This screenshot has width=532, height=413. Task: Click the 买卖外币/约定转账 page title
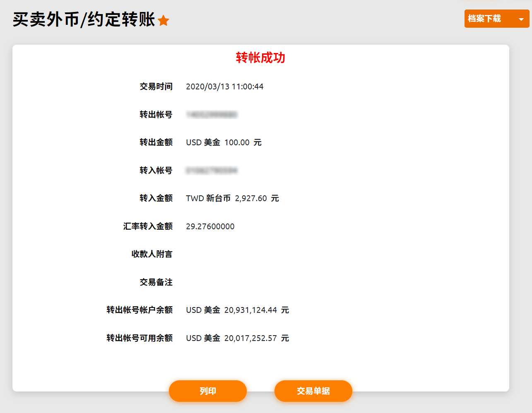click(84, 19)
